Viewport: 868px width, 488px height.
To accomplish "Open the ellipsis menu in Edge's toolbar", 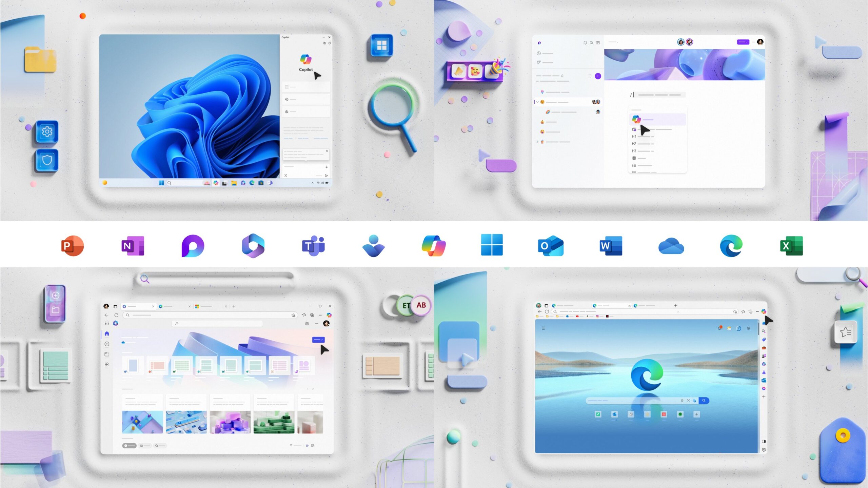I will [x=757, y=312].
